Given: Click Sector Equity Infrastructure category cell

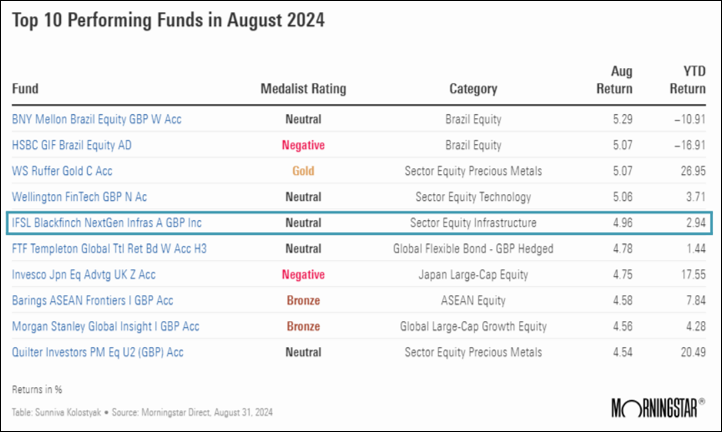Looking at the screenshot, I should [473, 223].
